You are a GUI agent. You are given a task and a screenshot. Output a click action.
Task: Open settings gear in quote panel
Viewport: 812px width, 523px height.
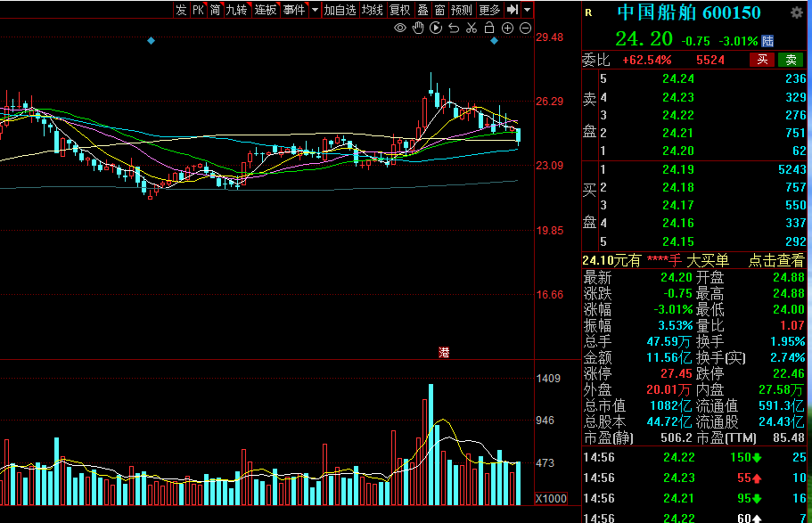coord(796,12)
